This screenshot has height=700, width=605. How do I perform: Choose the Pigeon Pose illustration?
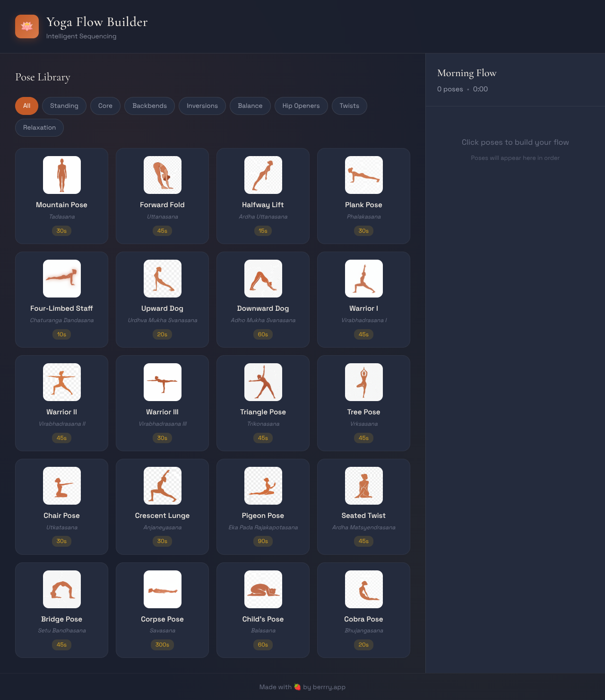click(x=263, y=486)
